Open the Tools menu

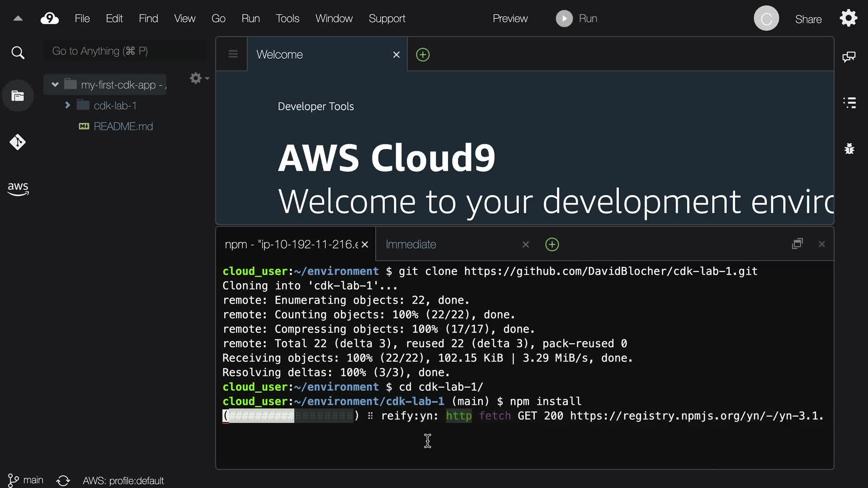coord(288,19)
